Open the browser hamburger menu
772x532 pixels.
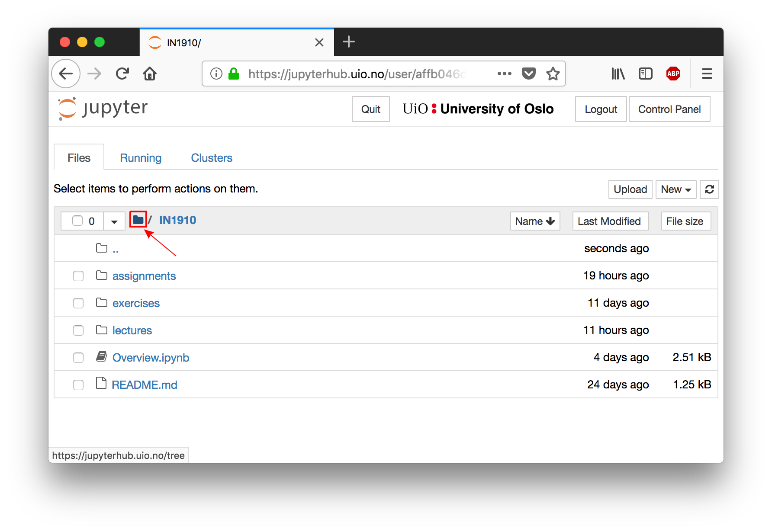point(707,74)
